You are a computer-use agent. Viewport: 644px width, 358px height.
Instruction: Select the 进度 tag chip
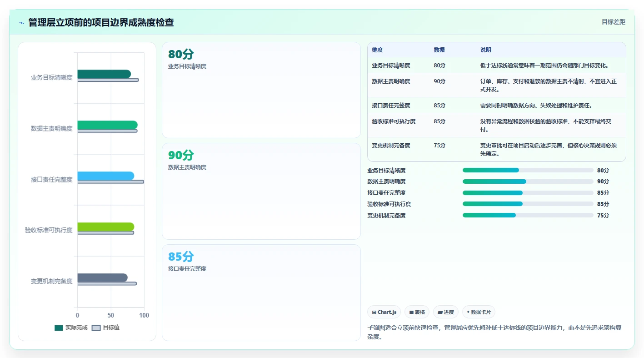[x=446, y=312]
